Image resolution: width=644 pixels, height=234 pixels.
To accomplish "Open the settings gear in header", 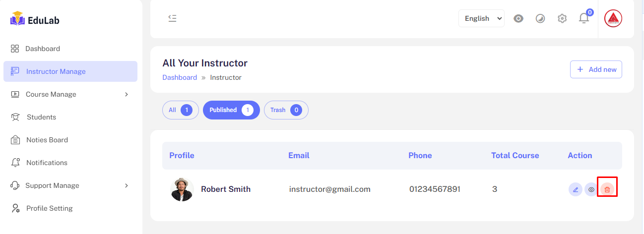I will 562,18.
